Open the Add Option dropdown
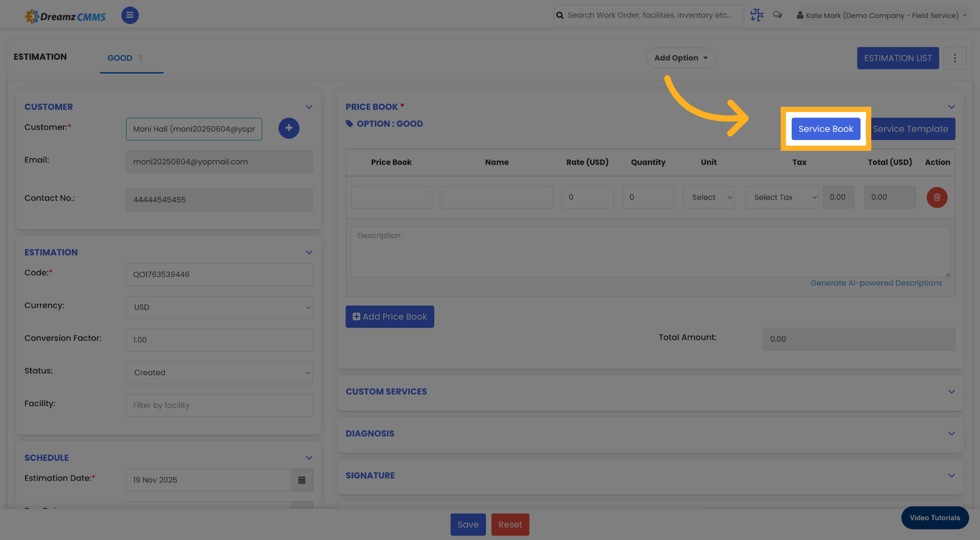 [681, 58]
